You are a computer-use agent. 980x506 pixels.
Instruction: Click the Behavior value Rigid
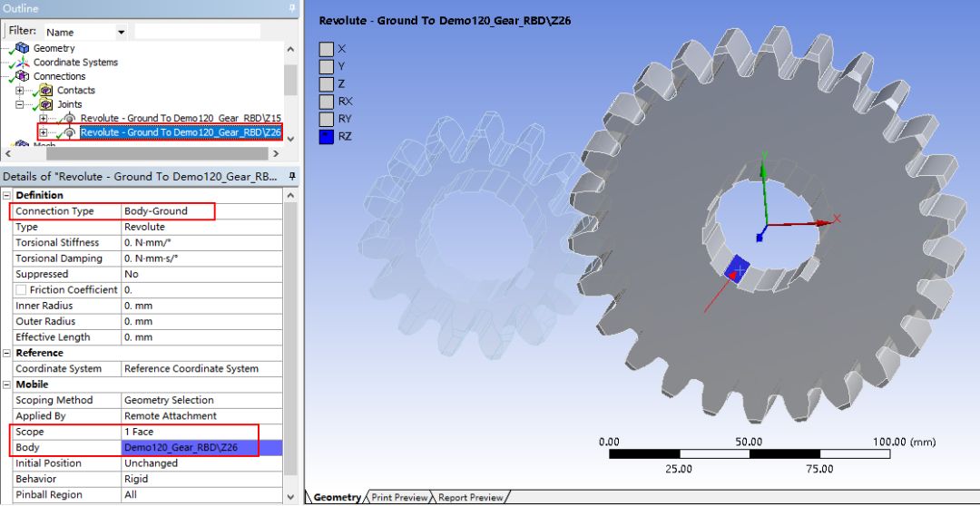(201, 479)
